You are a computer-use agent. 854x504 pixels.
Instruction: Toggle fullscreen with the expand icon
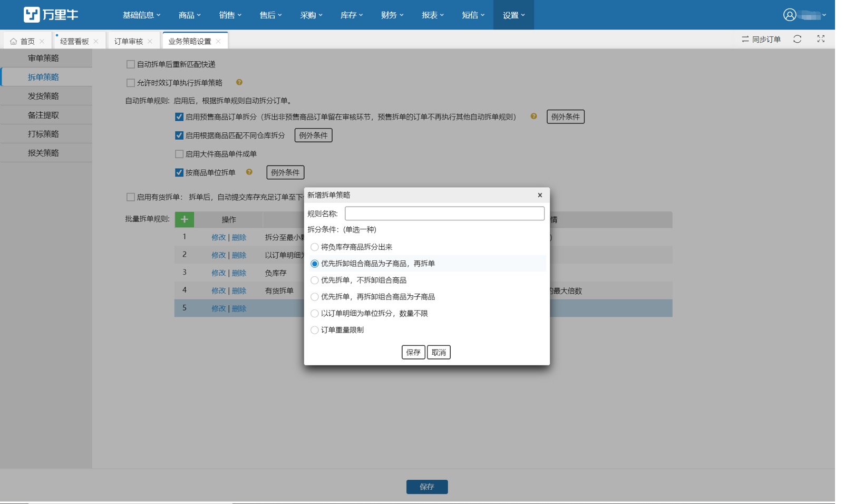coord(821,39)
